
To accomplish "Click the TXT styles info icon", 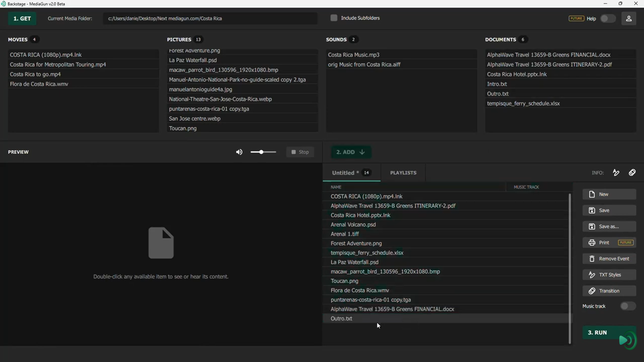I will [616, 173].
